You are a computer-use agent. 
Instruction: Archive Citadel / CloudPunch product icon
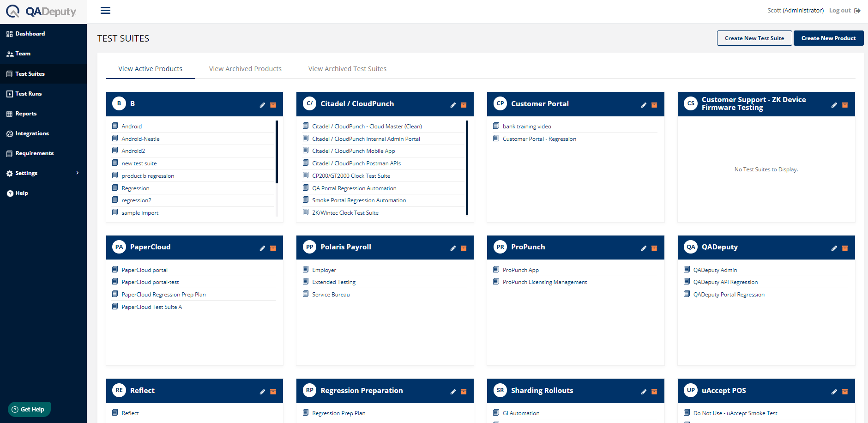[x=464, y=105]
